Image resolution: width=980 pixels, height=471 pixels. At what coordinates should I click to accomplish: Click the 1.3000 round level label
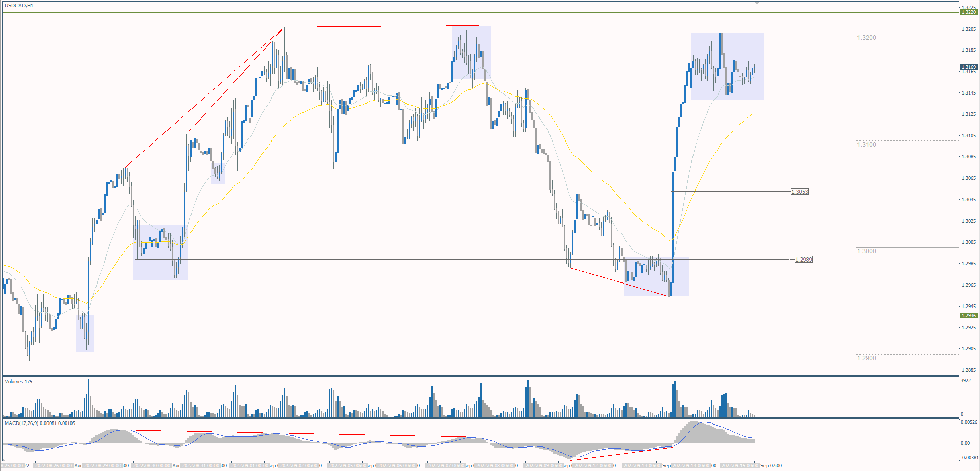click(x=867, y=251)
